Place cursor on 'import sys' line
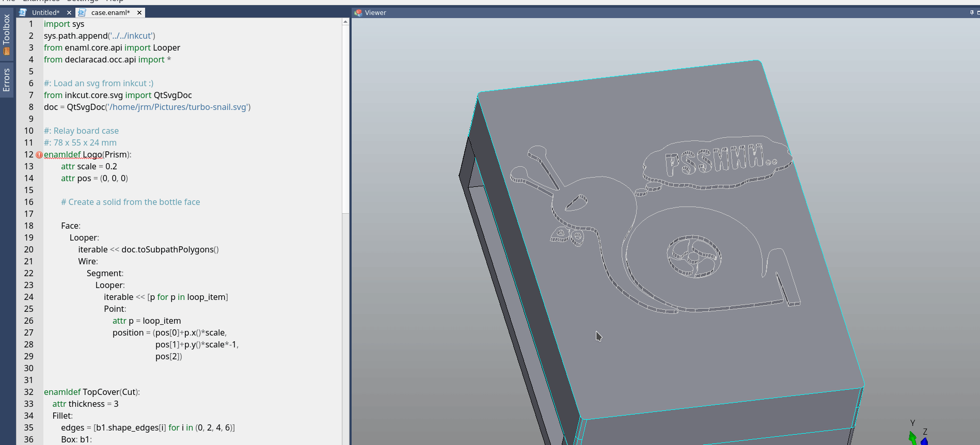This screenshot has height=445, width=980. (x=64, y=24)
